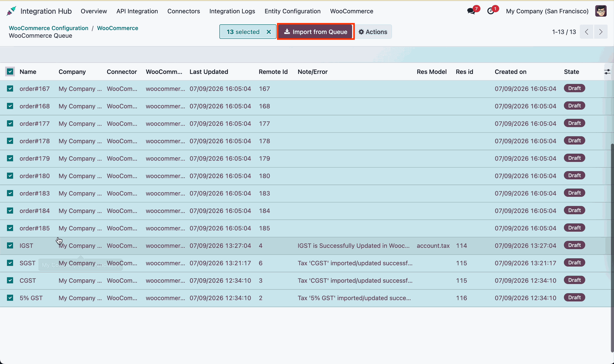Uncheck the 5% GST row checkbox

point(10,298)
